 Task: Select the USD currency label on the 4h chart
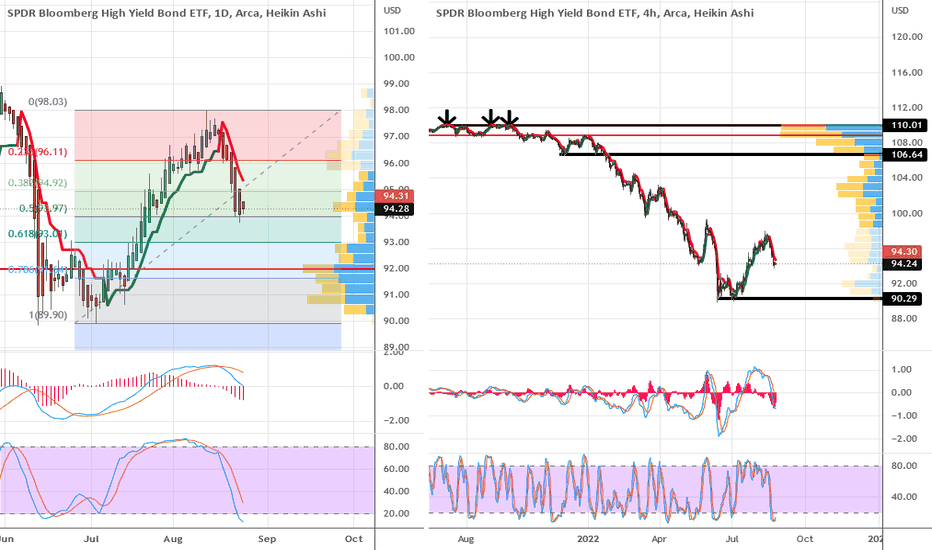point(900,10)
